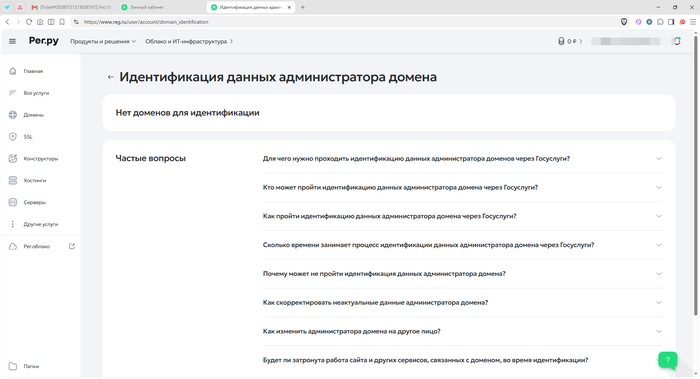
Task: Click 'Нет доменов для идентификации' text
Action: tap(188, 113)
